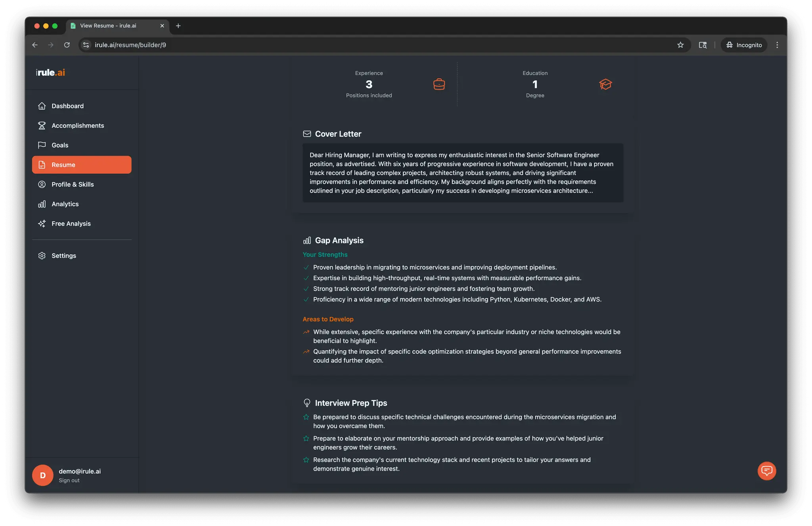The width and height of the screenshot is (812, 526).
Task: Click the Experience 3 Positions included stat
Action: point(369,84)
